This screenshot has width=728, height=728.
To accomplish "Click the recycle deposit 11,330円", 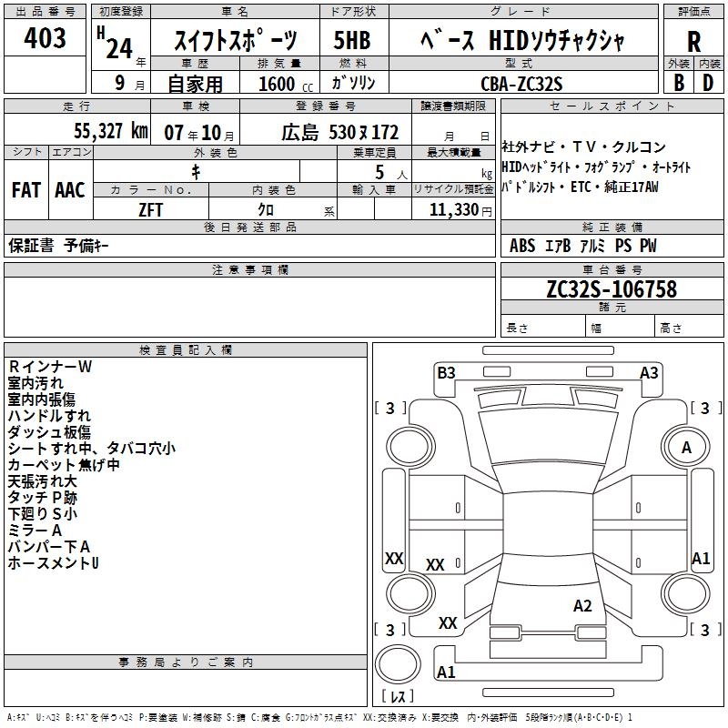I will point(460,210).
